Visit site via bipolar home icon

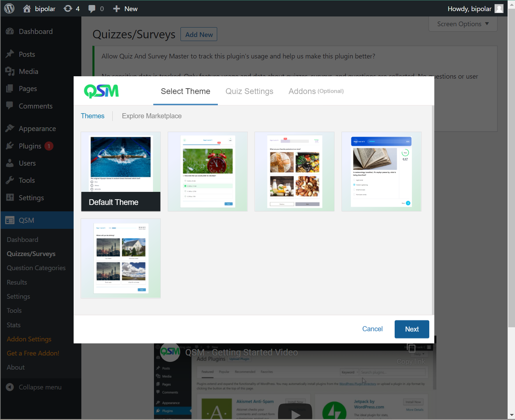point(27,8)
